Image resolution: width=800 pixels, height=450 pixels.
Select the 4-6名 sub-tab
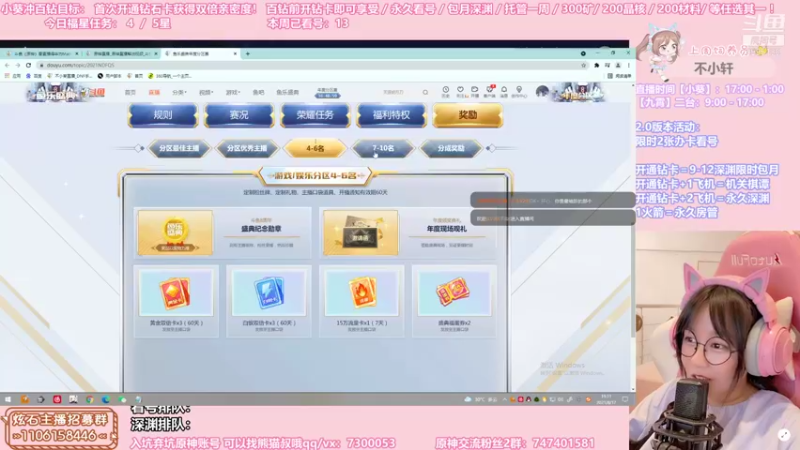pos(315,148)
